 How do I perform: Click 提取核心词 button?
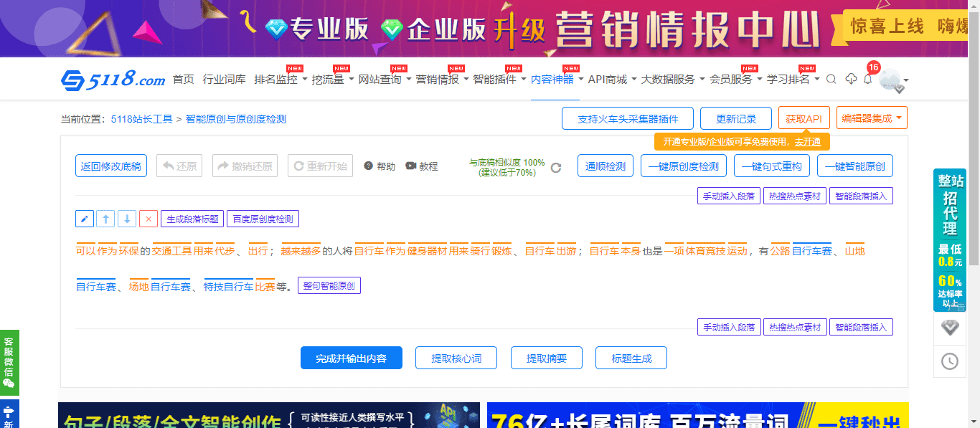tap(456, 358)
